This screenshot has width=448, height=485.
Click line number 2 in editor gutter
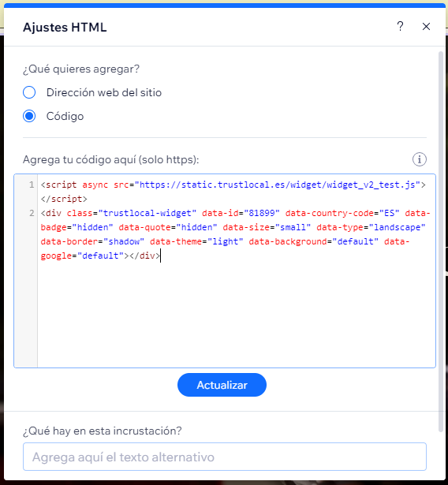pos(32,213)
